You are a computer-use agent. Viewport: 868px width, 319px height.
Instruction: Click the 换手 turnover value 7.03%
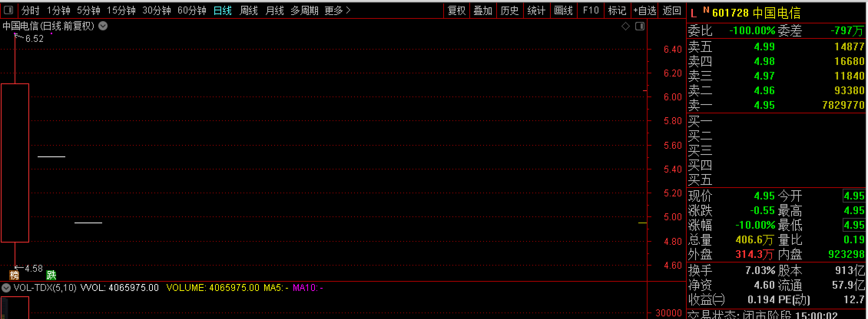pos(760,271)
